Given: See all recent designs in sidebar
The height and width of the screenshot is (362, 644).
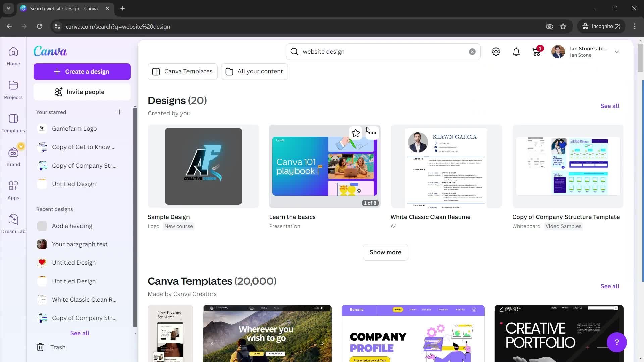Looking at the screenshot, I should (80, 333).
